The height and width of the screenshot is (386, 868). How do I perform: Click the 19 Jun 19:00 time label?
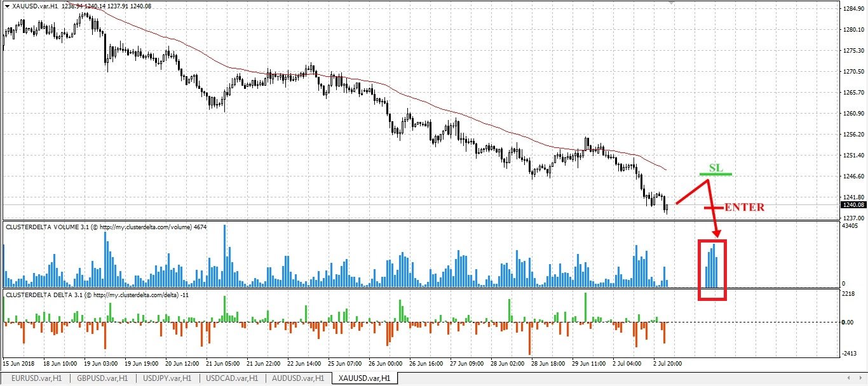pos(142,364)
